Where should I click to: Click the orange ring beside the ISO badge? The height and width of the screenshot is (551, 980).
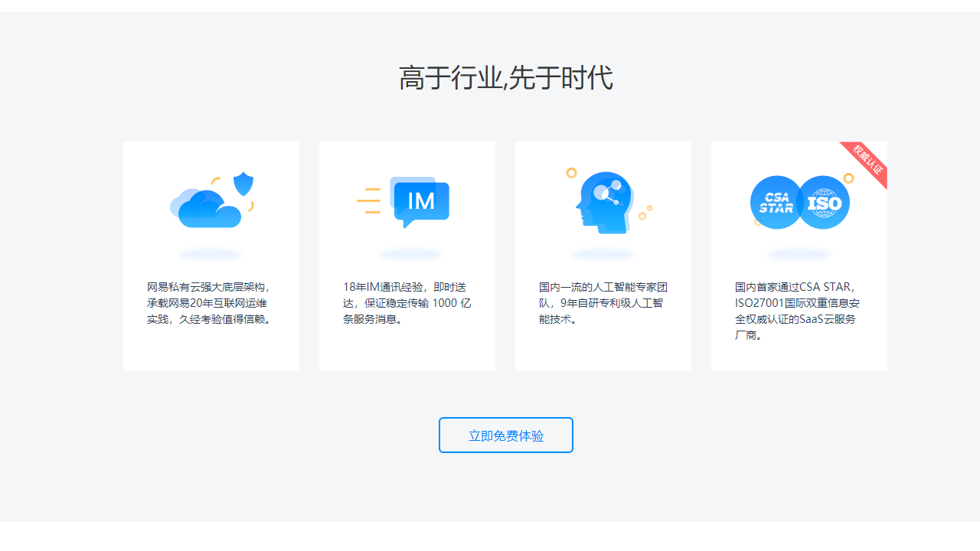pyautogui.click(x=848, y=178)
